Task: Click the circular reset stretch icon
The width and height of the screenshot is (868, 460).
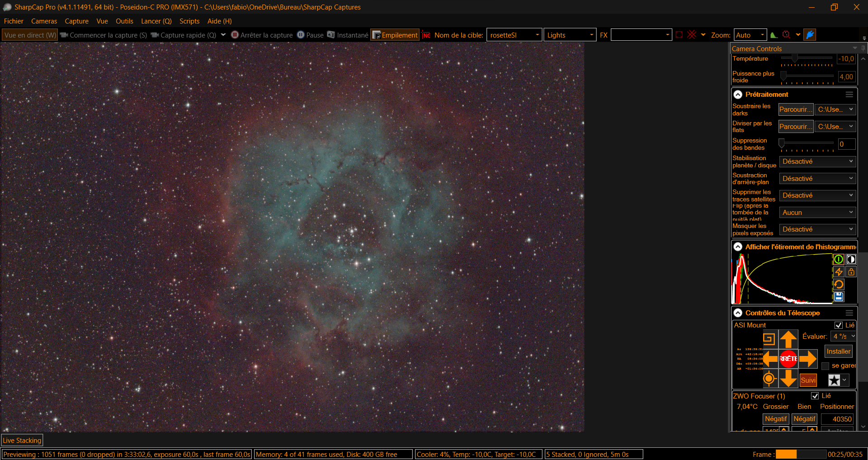Action: coord(839,284)
